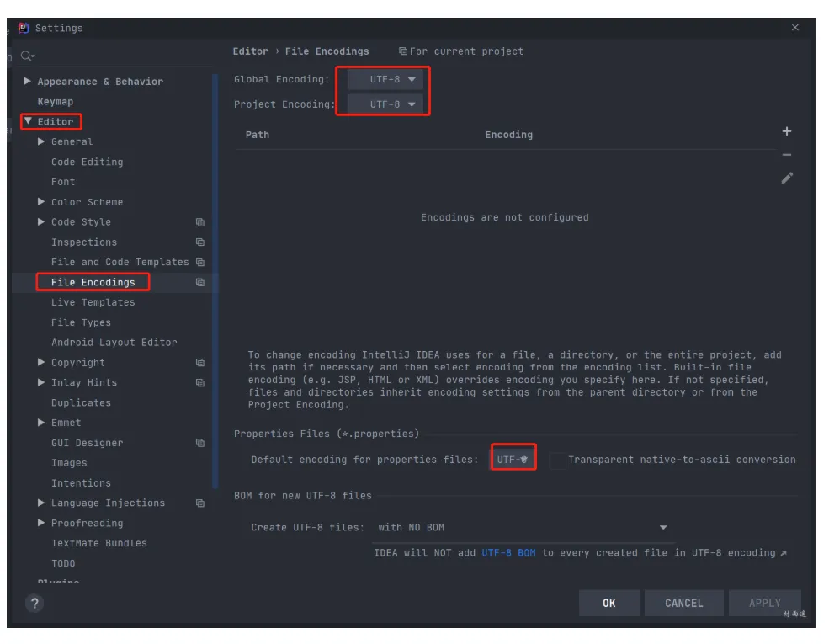Click the project-level icon beside GUI Designer
This screenshot has height=644, width=829.
tap(199, 443)
